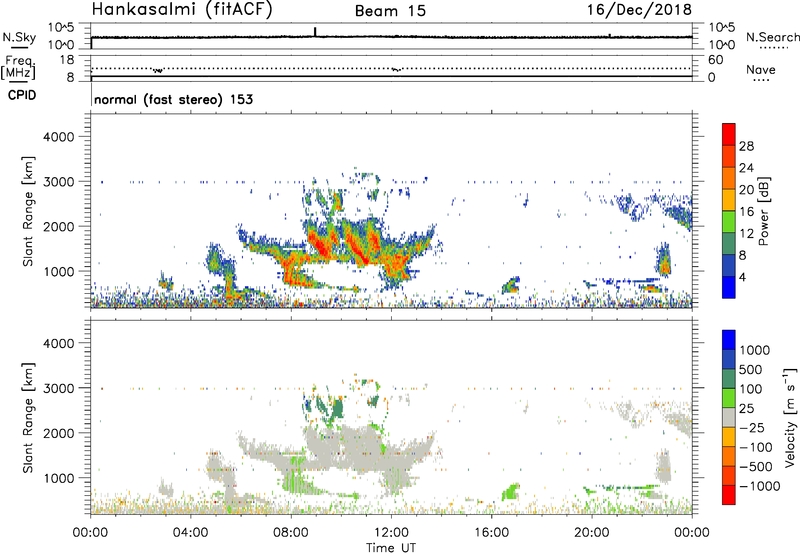
Task: Click the blue top of velocity colorbar
Action: click(729, 340)
